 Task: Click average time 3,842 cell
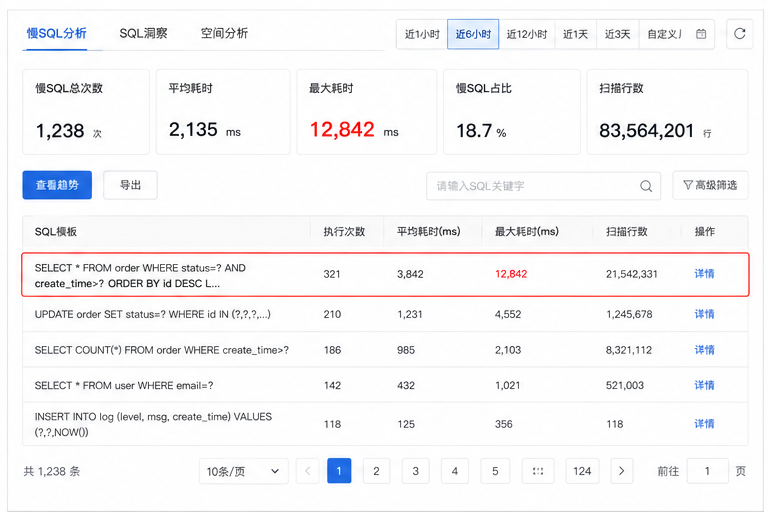(x=410, y=274)
